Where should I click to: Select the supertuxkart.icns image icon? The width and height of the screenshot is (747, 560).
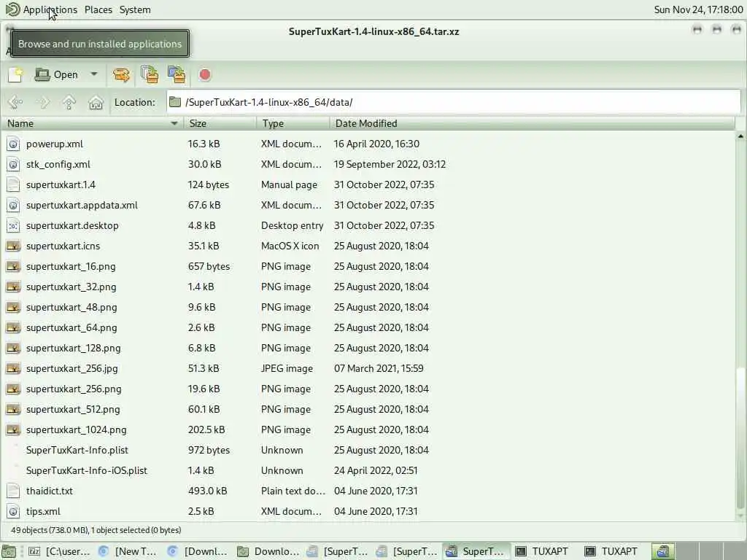point(13,246)
